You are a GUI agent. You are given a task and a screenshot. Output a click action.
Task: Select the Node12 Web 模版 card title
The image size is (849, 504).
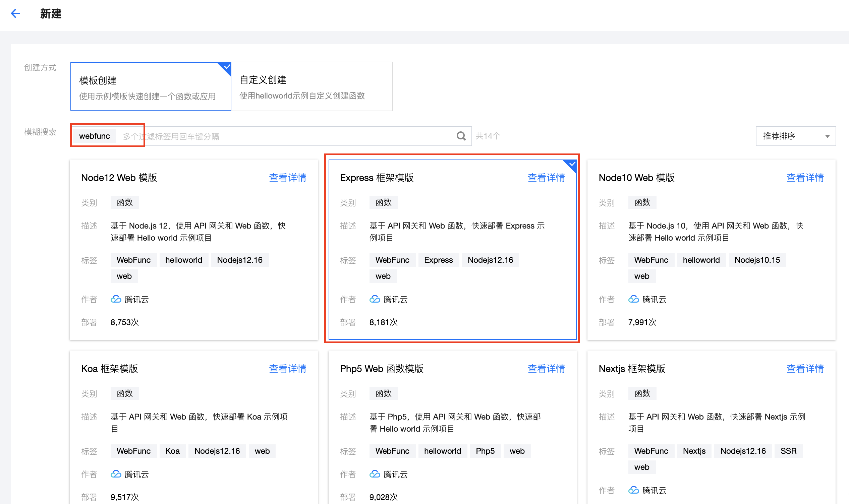click(119, 178)
